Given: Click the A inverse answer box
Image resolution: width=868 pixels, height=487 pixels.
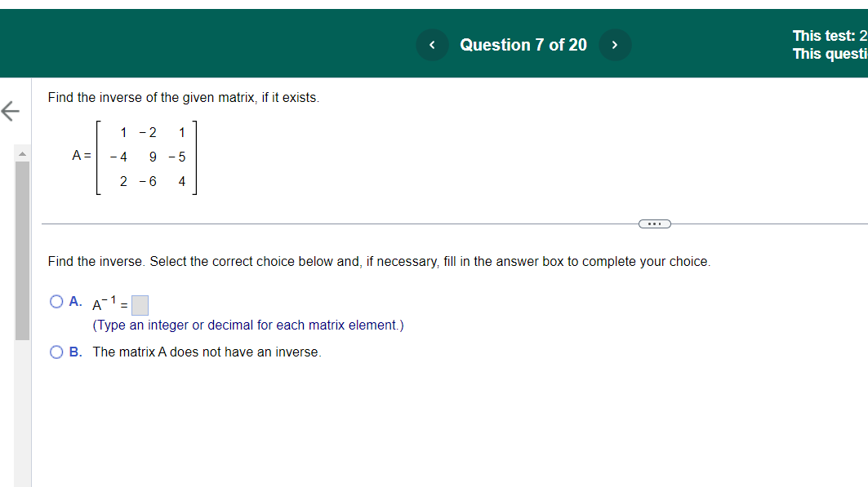Looking at the screenshot, I should tap(140, 305).
